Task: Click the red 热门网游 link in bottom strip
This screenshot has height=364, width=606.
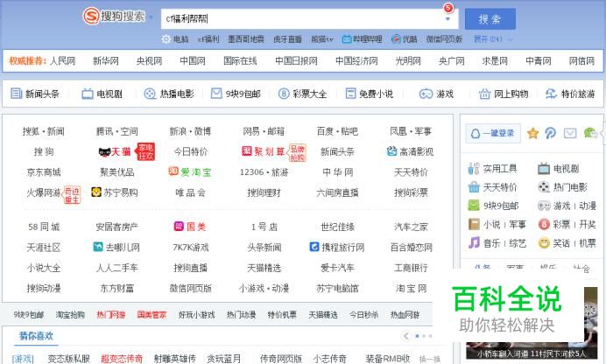Action: point(111,315)
